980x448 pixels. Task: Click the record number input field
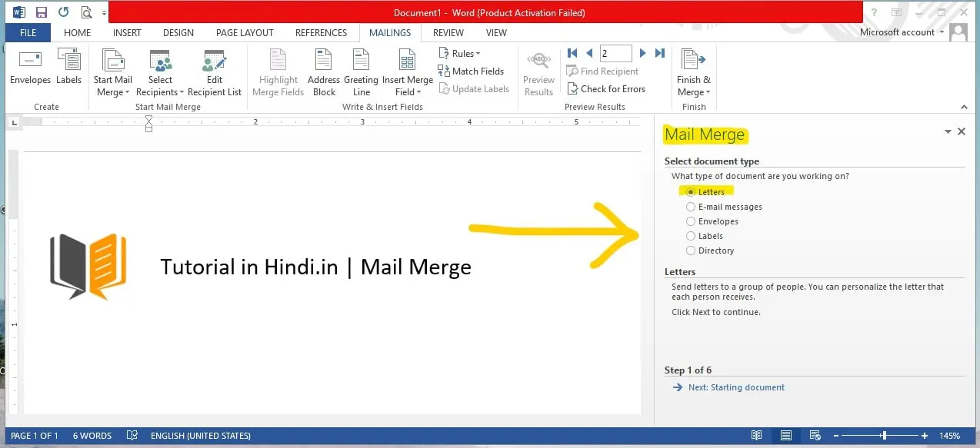click(x=615, y=53)
